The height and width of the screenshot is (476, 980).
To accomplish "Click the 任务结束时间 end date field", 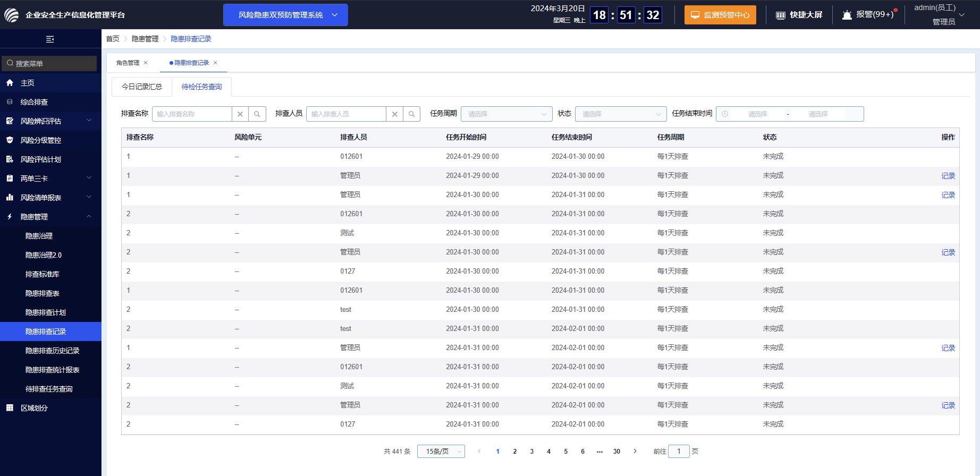I will coord(818,114).
